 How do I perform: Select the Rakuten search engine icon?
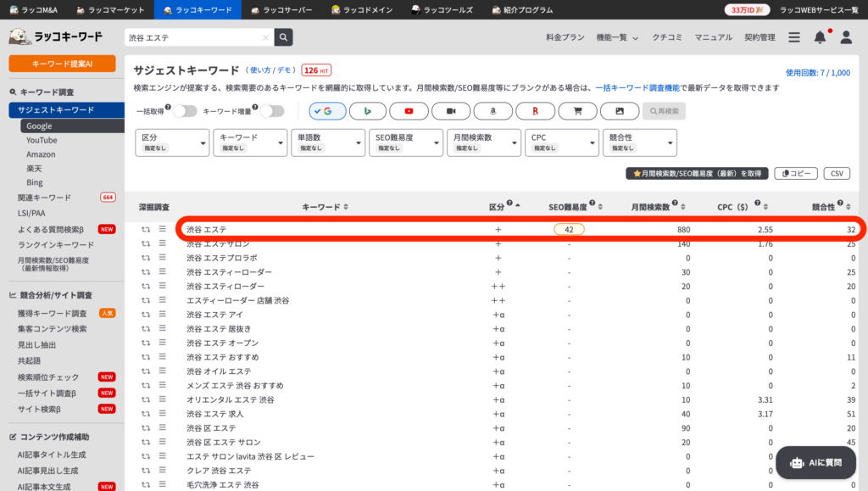tap(535, 111)
